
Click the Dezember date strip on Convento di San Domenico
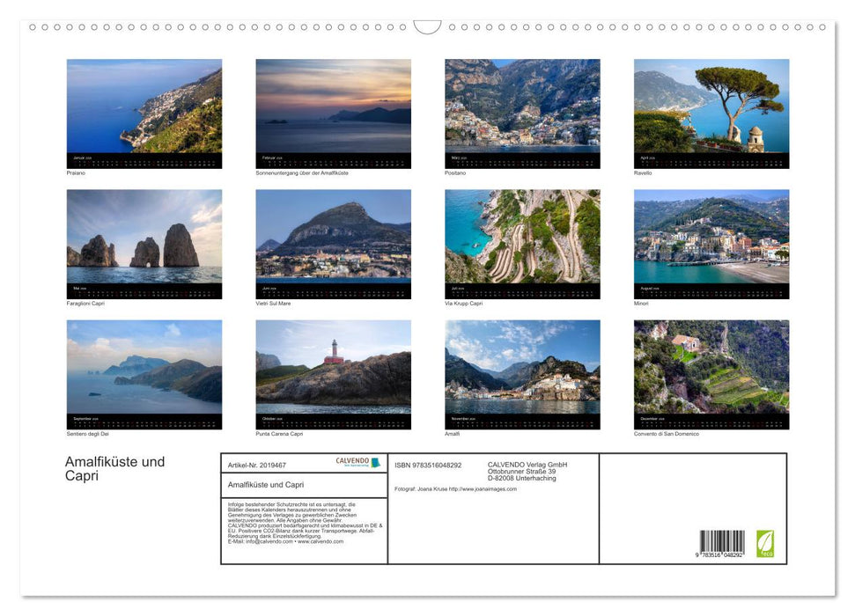coord(711,421)
